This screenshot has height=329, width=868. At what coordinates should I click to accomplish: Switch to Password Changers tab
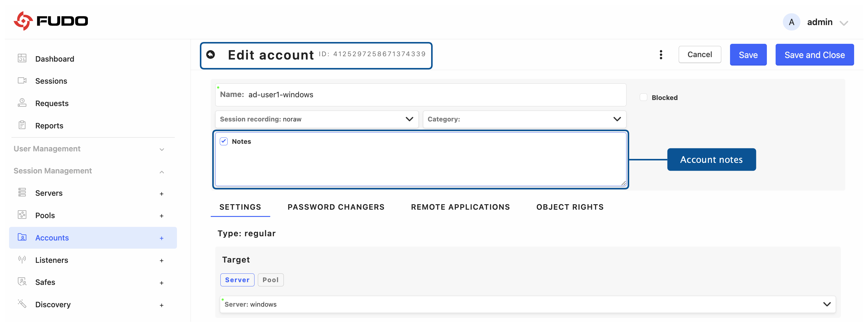[336, 207]
